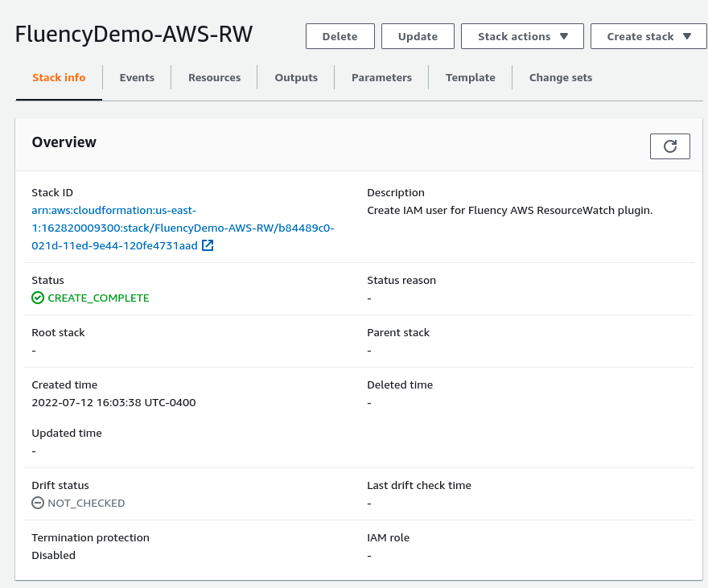Viewport: 708px width, 588px height.
Task: Click the Root stack label
Action: coord(58,332)
